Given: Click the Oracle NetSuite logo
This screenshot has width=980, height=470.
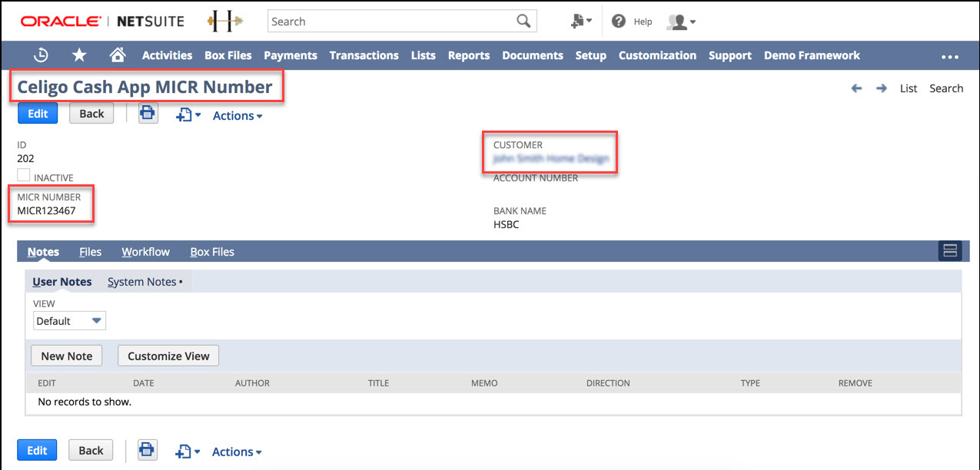Looking at the screenshot, I should [101, 22].
